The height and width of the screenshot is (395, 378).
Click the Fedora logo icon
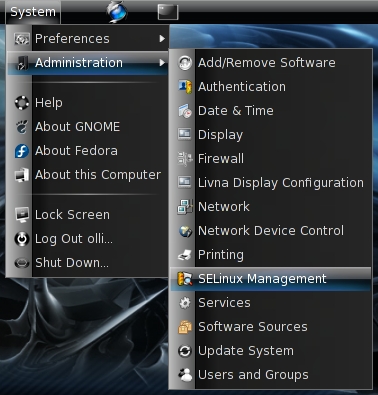(22, 151)
